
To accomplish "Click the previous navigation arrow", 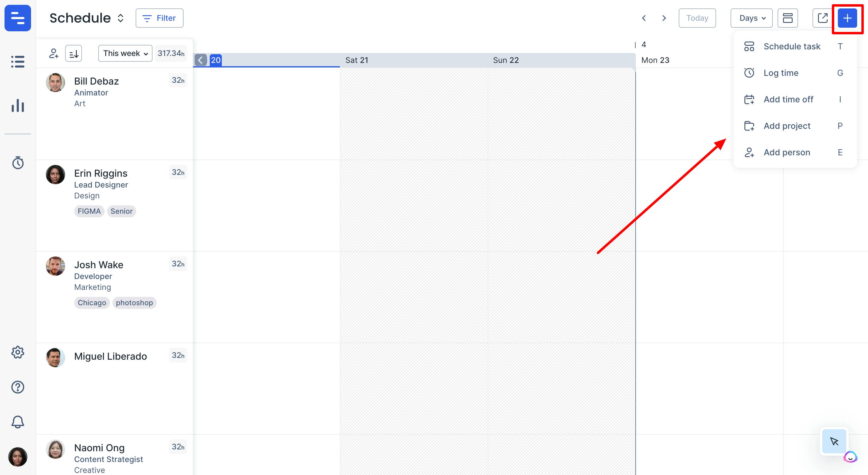I will tap(644, 17).
